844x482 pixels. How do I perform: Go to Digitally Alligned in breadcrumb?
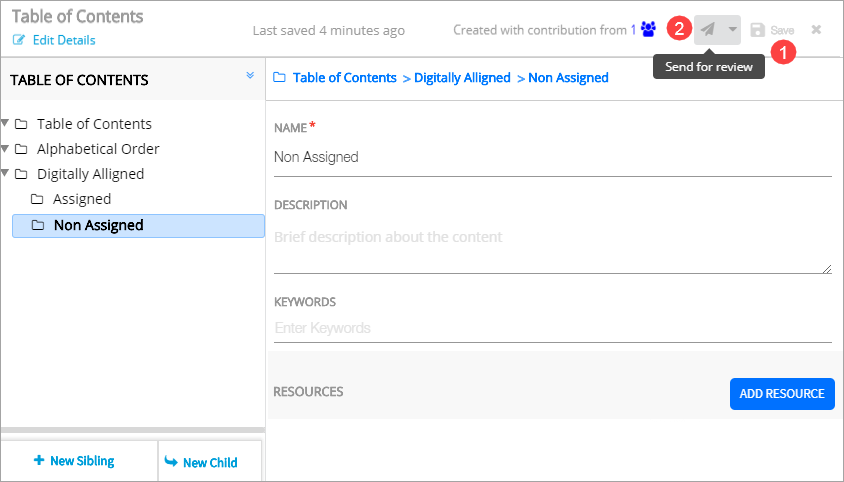click(462, 77)
